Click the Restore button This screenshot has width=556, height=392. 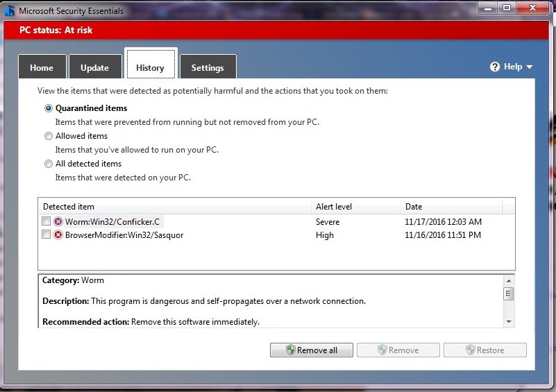tap(485, 350)
